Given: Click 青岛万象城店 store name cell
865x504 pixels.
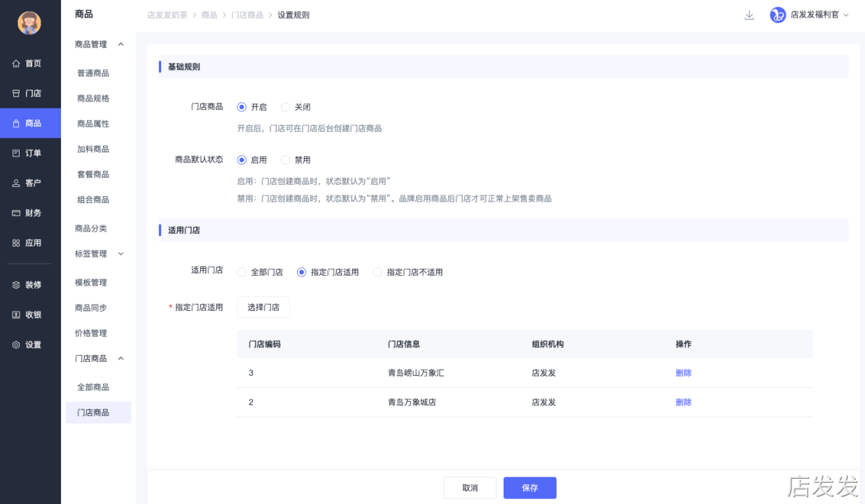Looking at the screenshot, I should click(x=412, y=402).
